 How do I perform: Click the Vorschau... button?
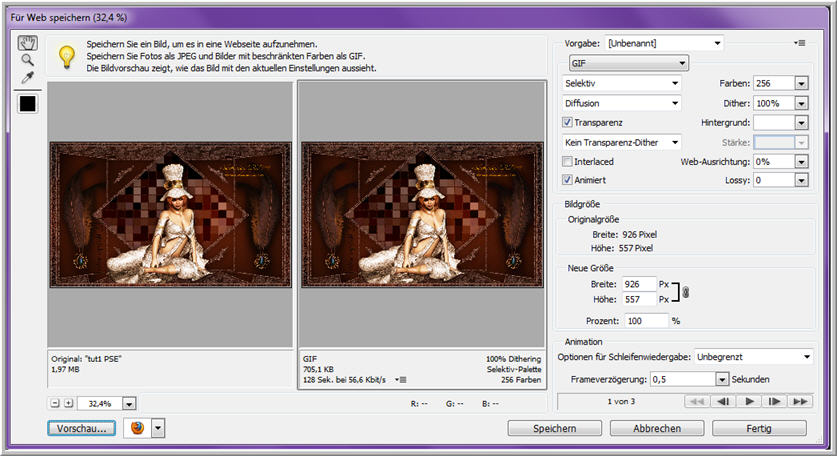[81, 428]
